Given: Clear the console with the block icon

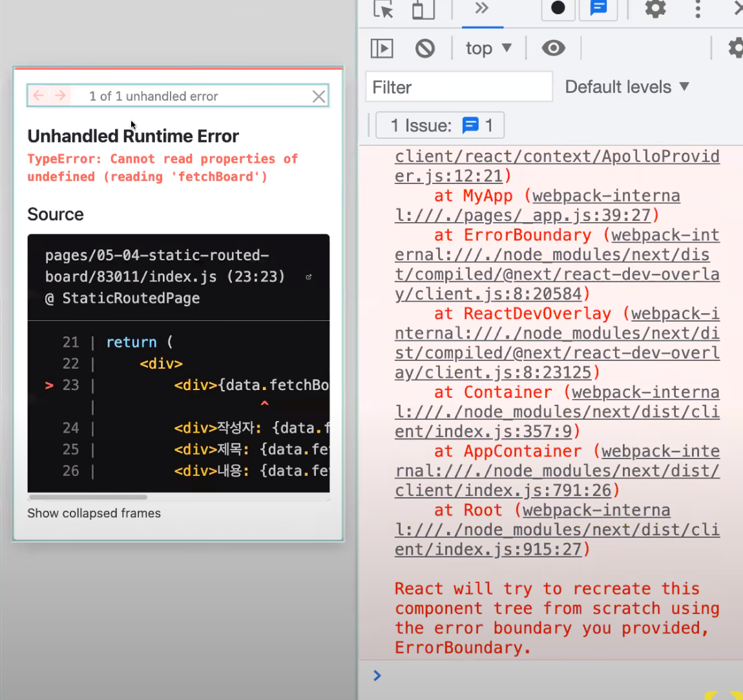Looking at the screenshot, I should point(424,48).
